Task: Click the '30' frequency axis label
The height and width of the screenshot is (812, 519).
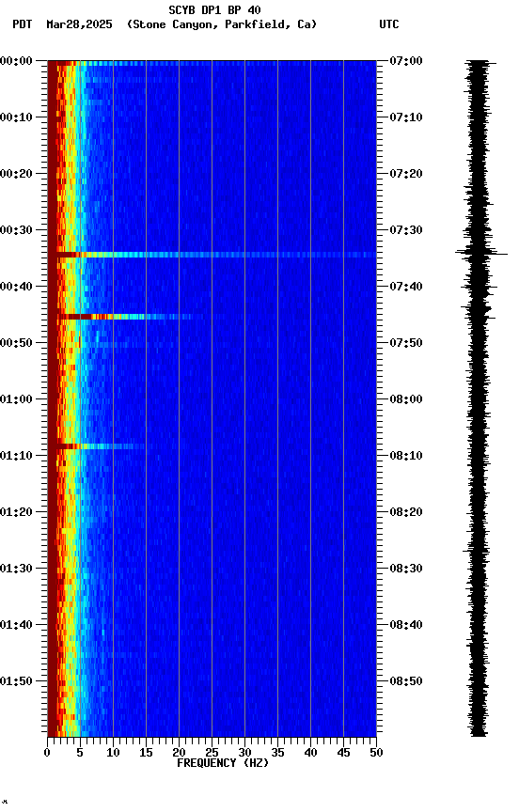Action: [244, 754]
